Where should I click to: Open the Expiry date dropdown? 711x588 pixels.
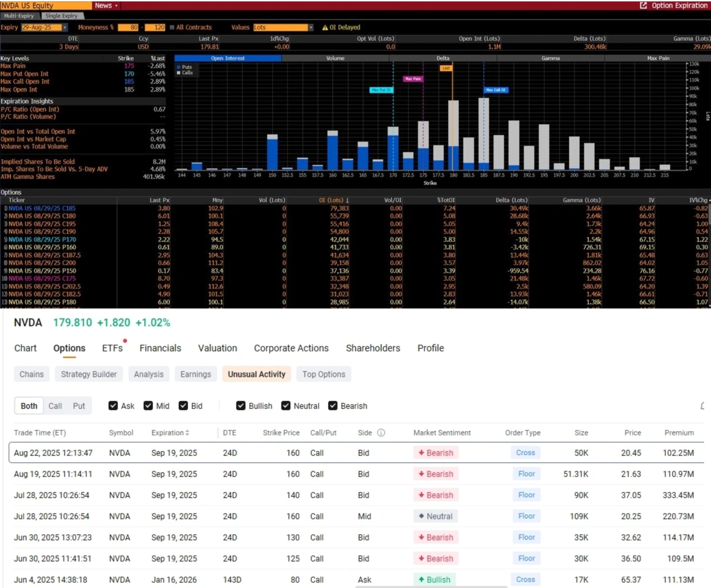click(x=65, y=28)
